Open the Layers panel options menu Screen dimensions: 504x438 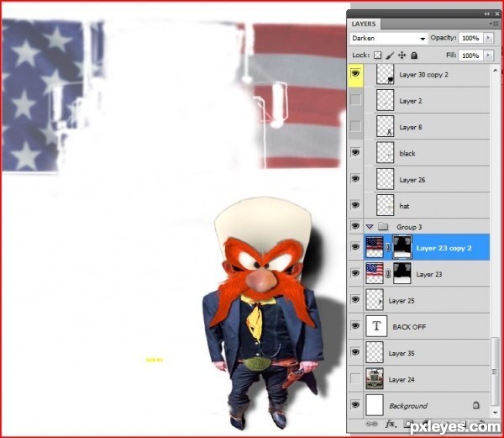tap(496, 24)
